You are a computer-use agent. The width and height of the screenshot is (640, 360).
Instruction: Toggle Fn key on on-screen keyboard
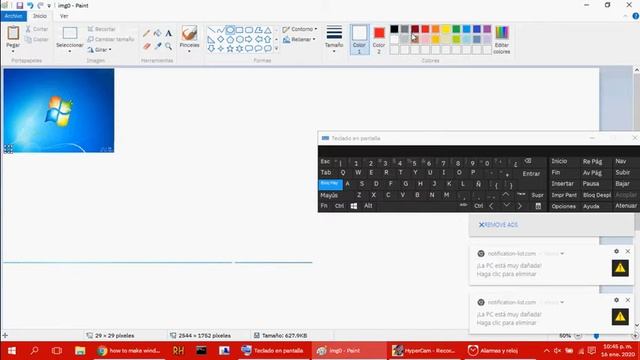[x=324, y=206]
